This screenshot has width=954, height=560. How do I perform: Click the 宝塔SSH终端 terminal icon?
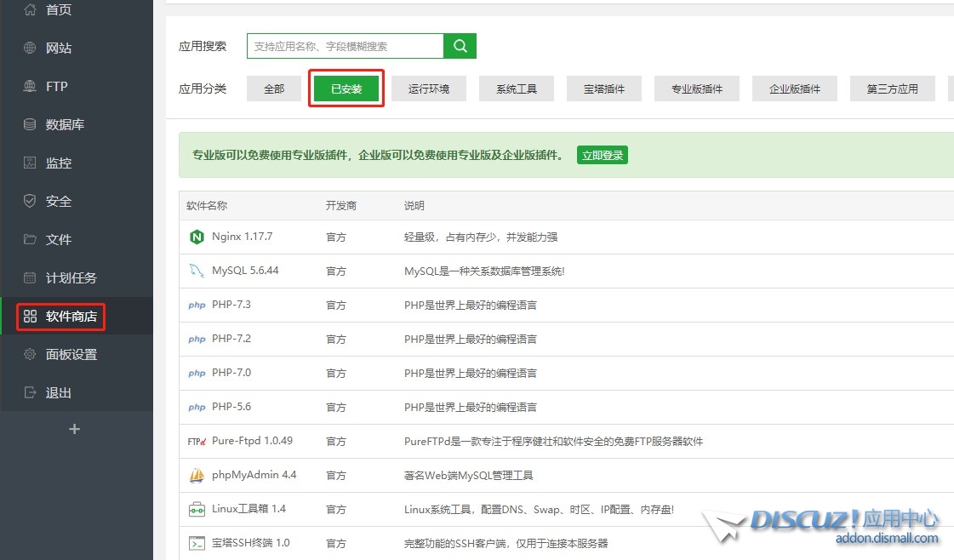(x=197, y=543)
